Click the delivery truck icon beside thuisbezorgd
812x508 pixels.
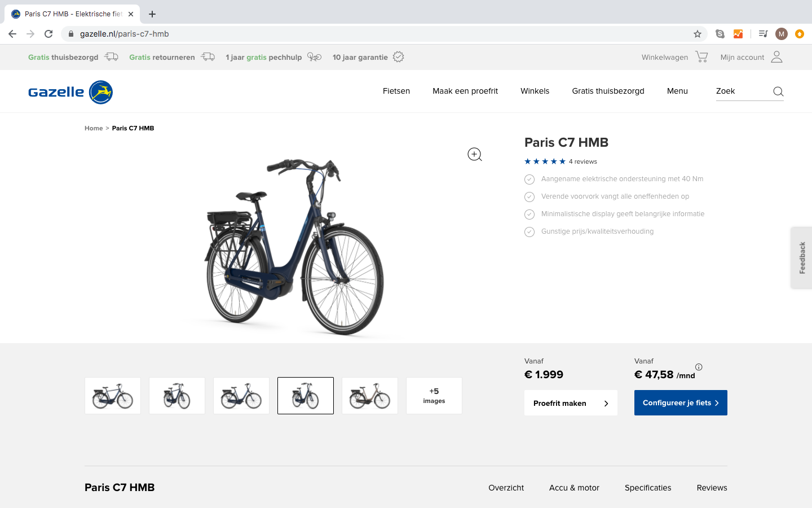point(111,57)
